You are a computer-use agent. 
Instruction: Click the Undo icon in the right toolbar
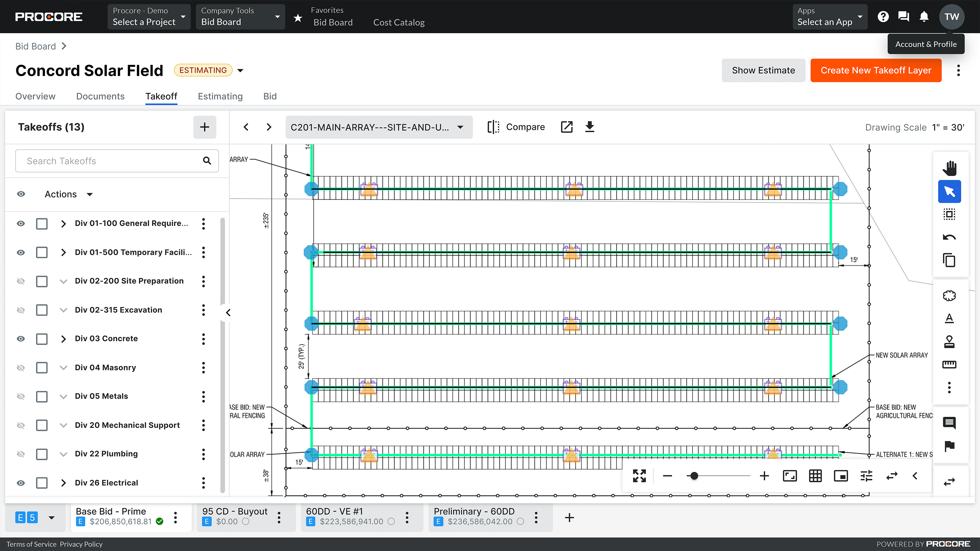click(949, 236)
